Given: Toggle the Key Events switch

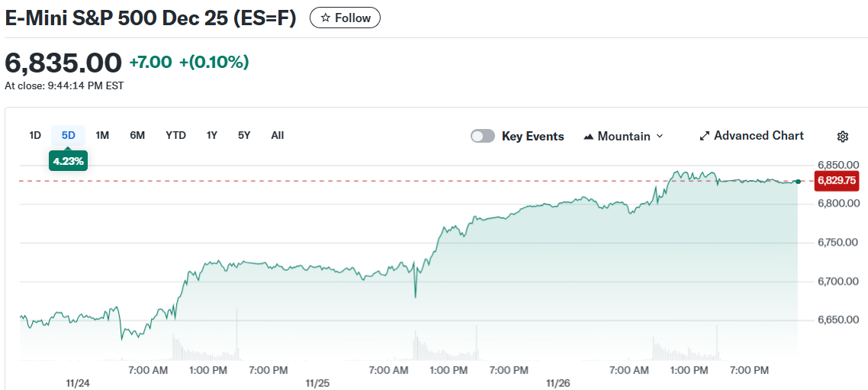Looking at the screenshot, I should 482,136.
